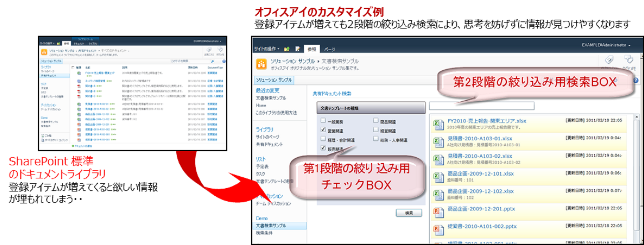
Task: Open file 見積書-2010-A103-02.xlsx
Action: pyautogui.click(x=480, y=156)
